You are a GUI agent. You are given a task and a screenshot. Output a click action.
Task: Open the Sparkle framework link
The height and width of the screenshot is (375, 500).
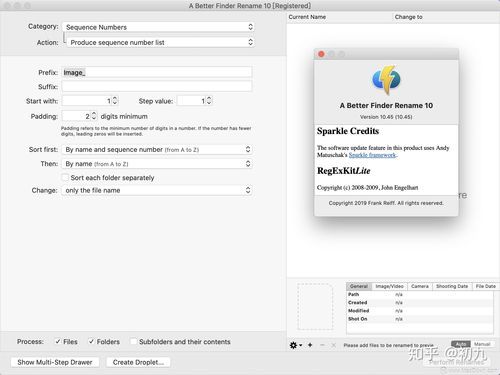pos(373,155)
